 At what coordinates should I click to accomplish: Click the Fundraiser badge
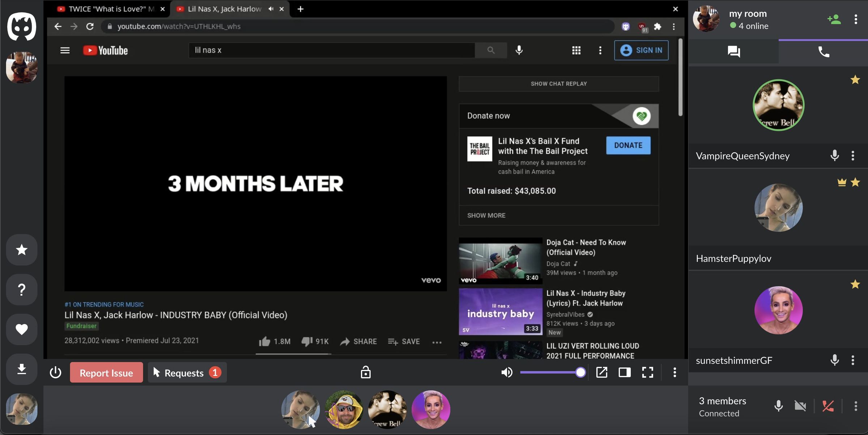tap(81, 326)
